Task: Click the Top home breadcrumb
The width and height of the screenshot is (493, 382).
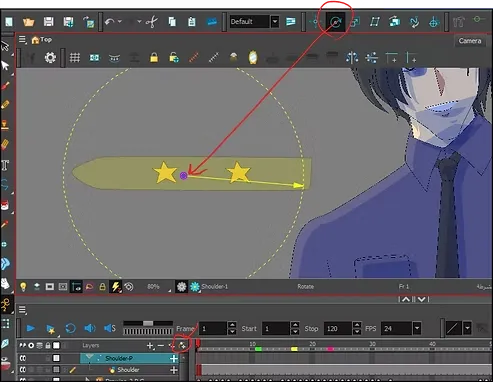Action: [x=42, y=40]
